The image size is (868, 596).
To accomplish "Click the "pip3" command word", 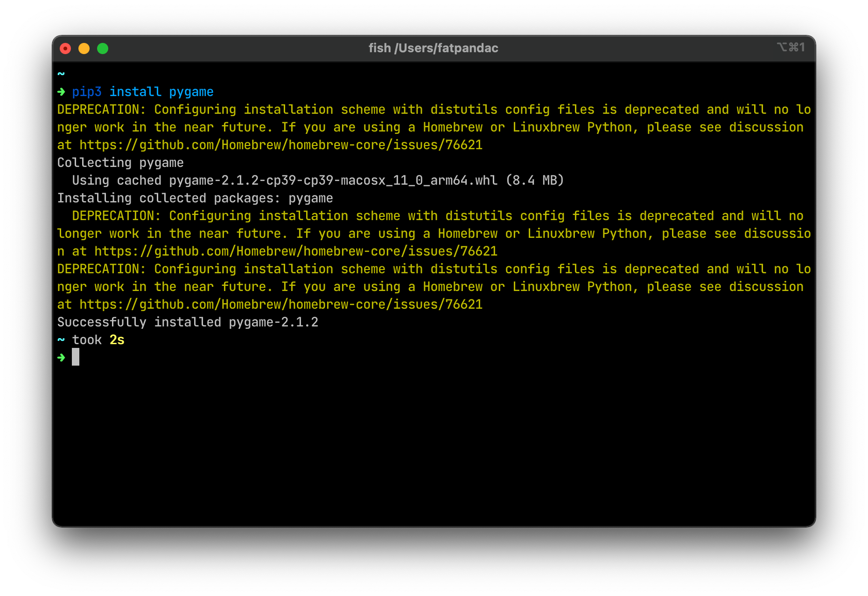I will point(87,92).
